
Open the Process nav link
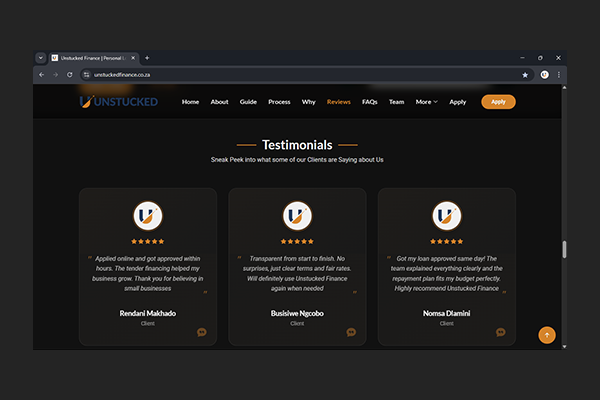[x=279, y=102]
